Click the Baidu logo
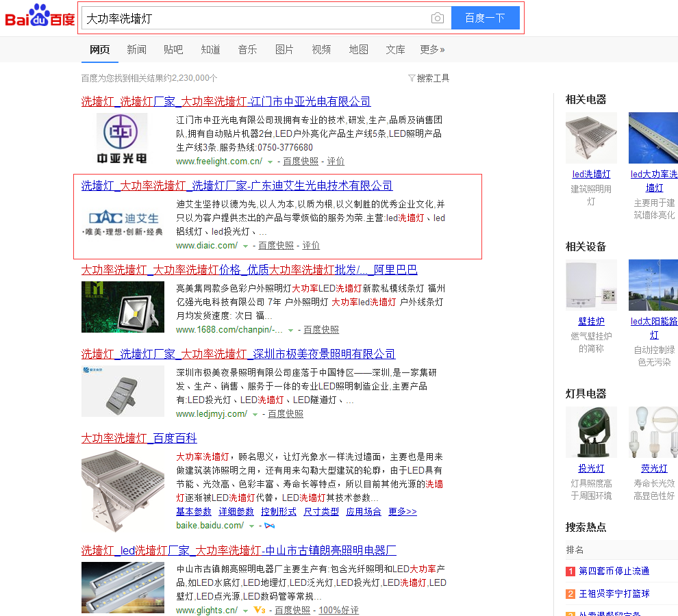678x616 pixels. click(40, 16)
